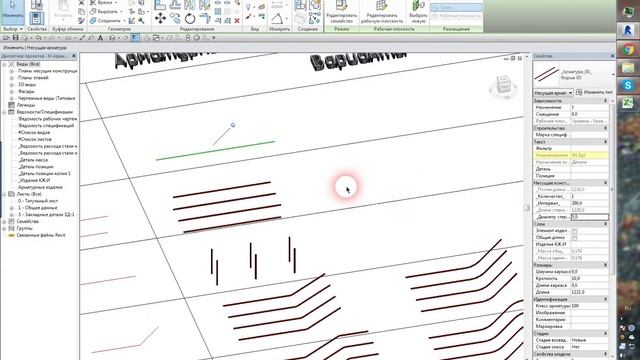
Task: Click the Open folder icon in quick access
Action: 6,38
